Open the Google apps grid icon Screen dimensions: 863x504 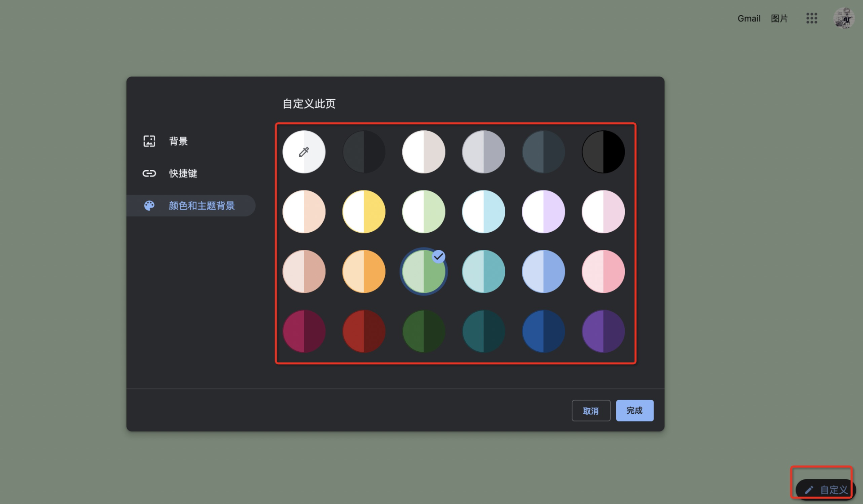811,18
